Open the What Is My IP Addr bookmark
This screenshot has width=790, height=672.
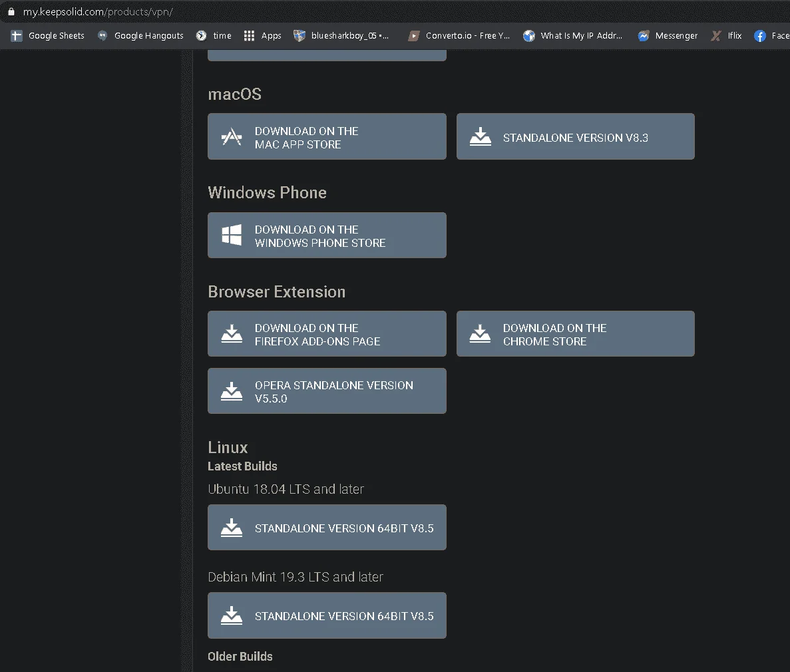(x=573, y=36)
